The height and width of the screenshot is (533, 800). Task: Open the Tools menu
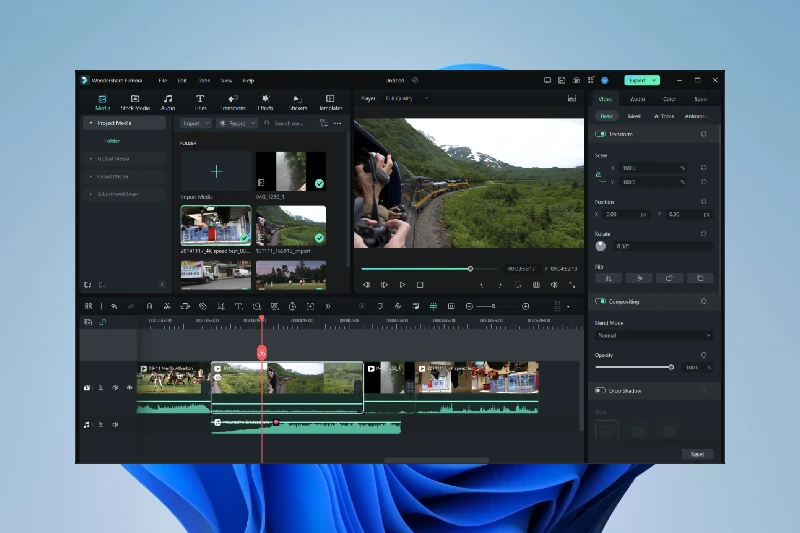click(x=204, y=81)
